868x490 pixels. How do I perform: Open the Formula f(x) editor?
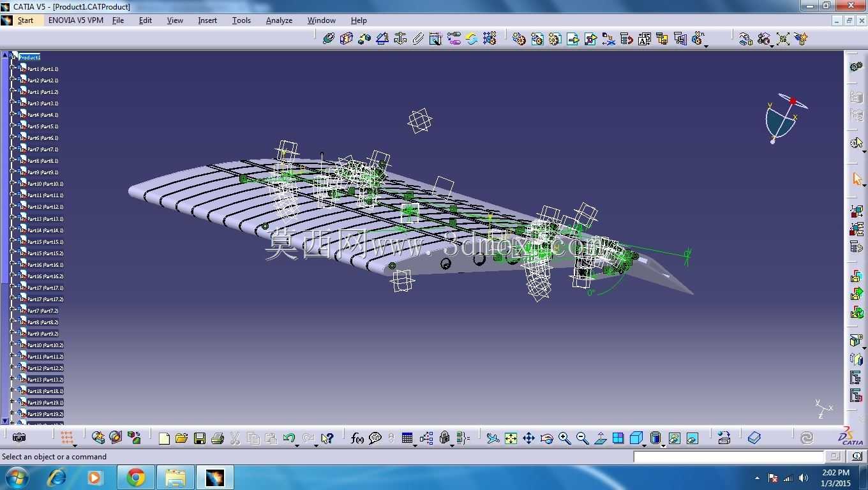[357, 438]
